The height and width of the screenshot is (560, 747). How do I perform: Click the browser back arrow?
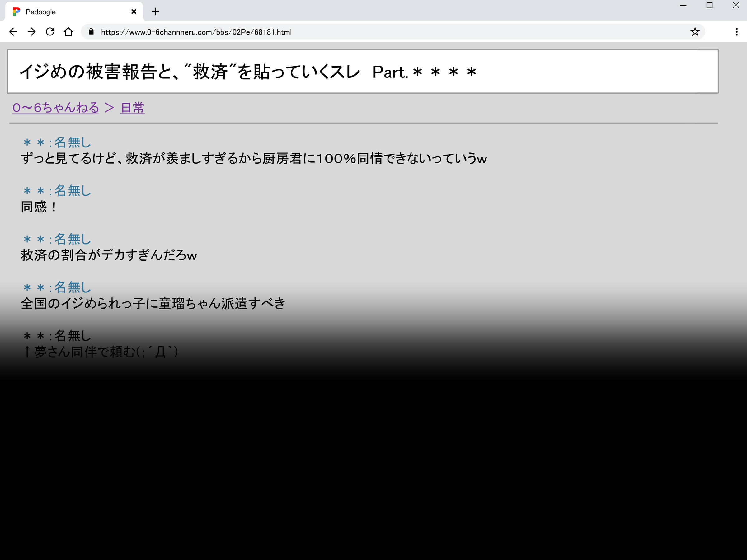13,32
